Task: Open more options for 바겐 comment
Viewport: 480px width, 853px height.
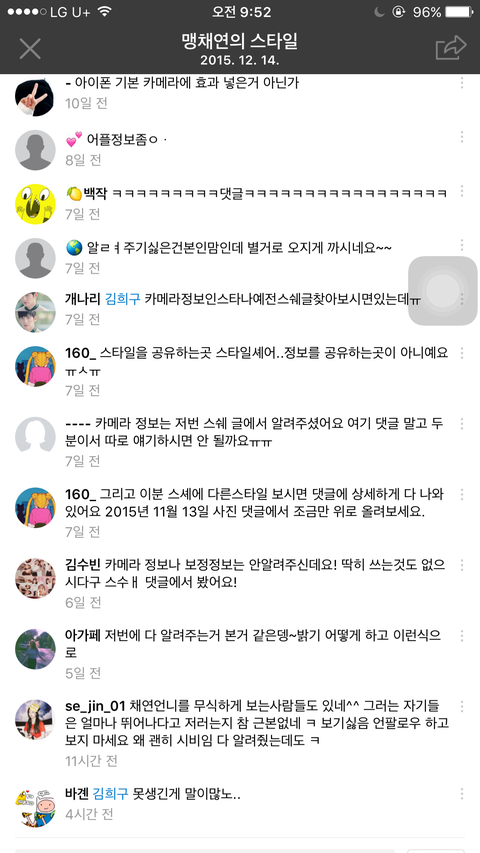Action: coord(461,793)
